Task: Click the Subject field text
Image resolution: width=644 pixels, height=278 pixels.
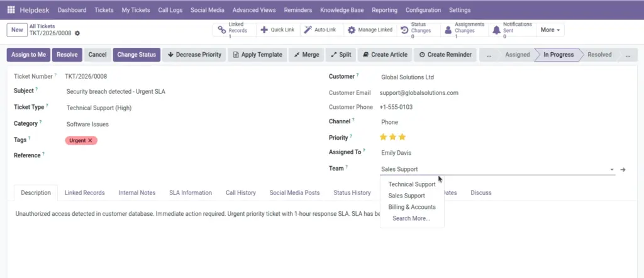Action: click(116, 92)
